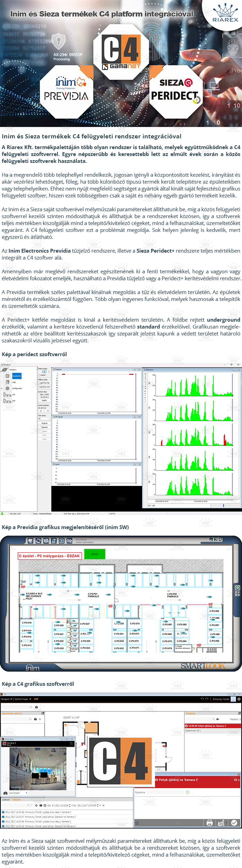The width and height of the screenshot is (242, 868).
Task: Expand the Time zoom dropdown
Action: (x=44, y=419)
